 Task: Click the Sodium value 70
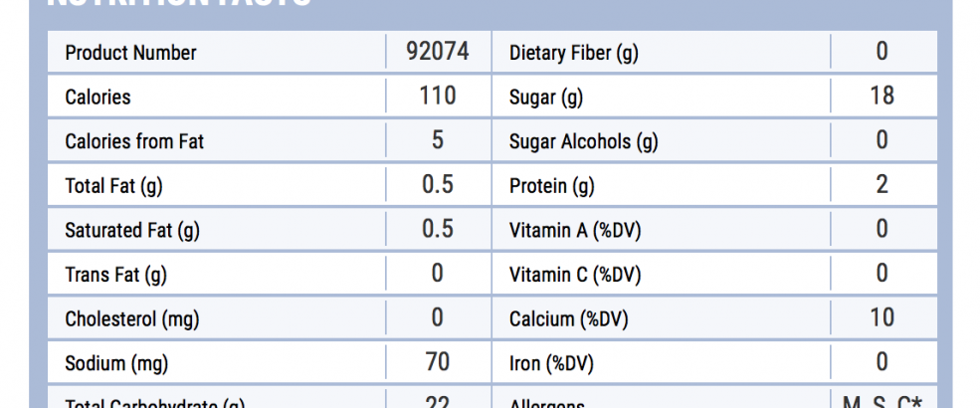pyautogui.click(x=437, y=362)
